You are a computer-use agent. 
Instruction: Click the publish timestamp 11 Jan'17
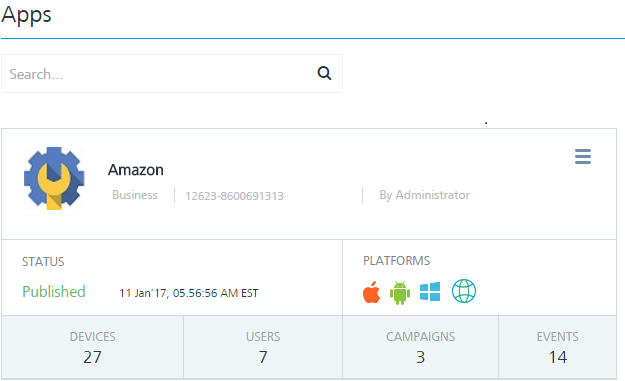pyautogui.click(x=189, y=293)
